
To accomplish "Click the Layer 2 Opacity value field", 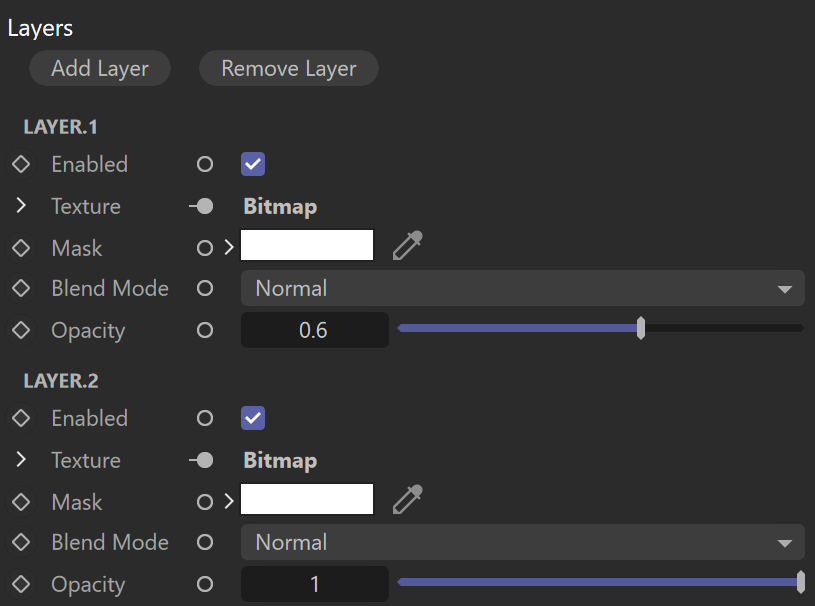I will point(315,584).
